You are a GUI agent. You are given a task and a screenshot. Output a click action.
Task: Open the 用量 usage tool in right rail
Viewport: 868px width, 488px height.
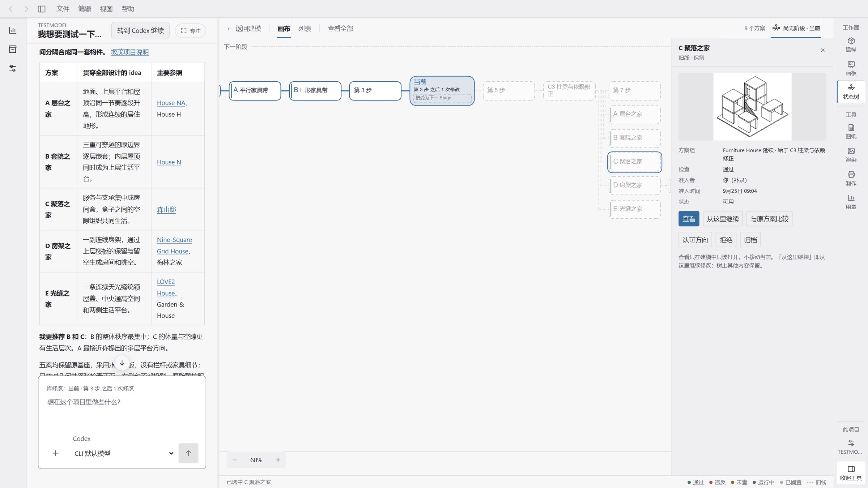[x=851, y=202]
